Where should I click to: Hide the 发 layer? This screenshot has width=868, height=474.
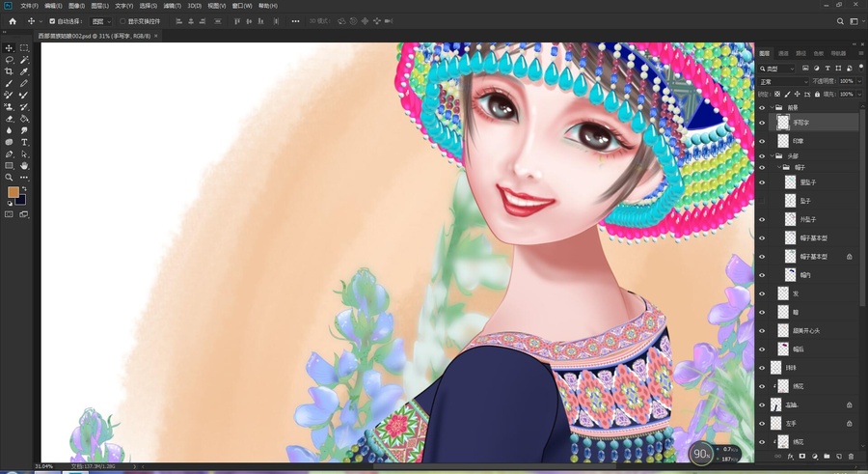(762, 293)
